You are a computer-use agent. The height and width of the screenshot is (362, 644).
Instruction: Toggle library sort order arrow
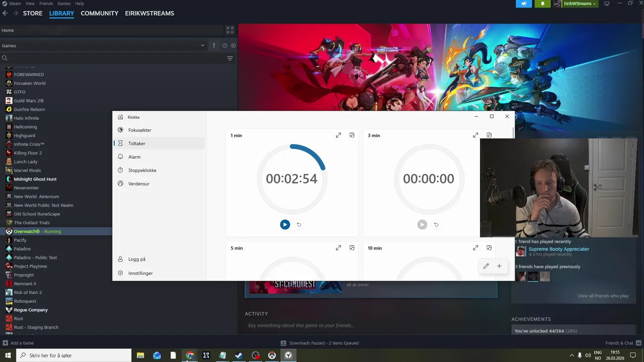(214, 45)
